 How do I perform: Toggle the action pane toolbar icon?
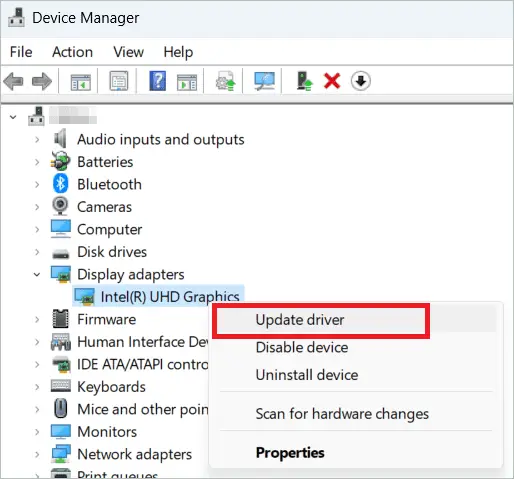(187, 82)
